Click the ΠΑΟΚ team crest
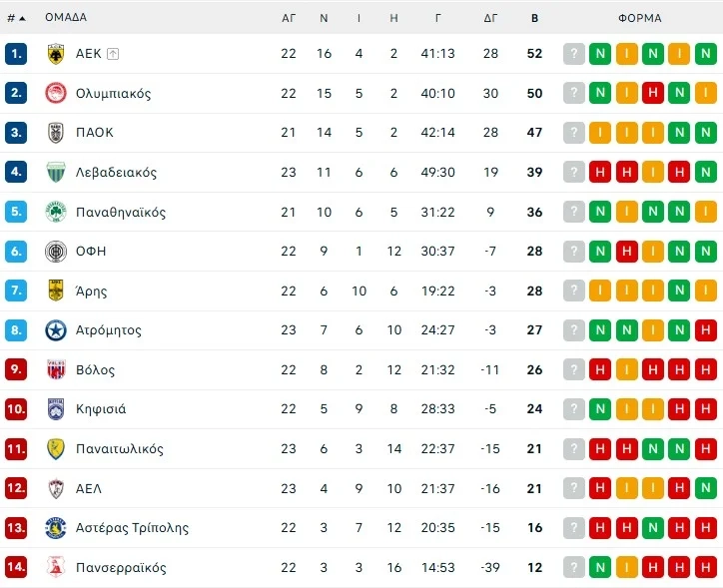 click(x=56, y=133)
